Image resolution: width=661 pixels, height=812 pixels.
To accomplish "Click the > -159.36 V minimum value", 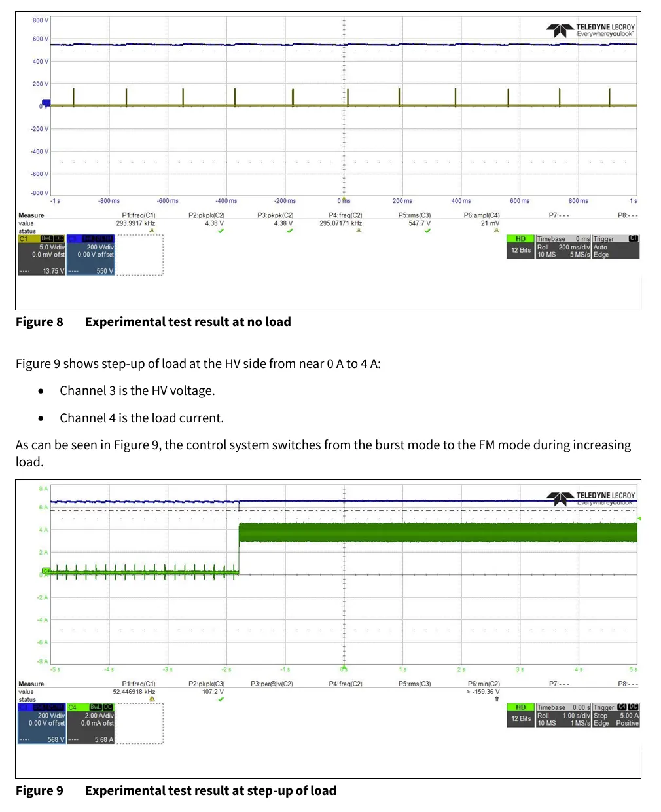I will pyautogui.click(x=483, y=692).
